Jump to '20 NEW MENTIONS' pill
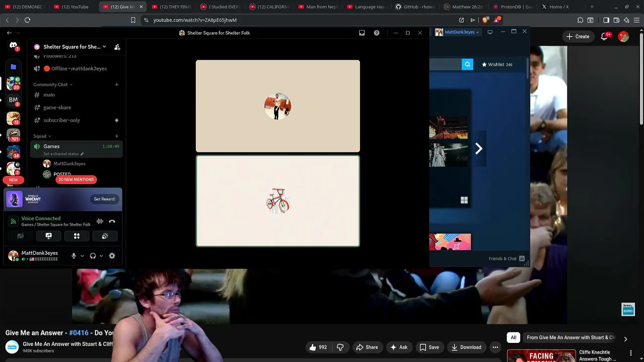Screen dimensions: 644x362 point(76,179)
